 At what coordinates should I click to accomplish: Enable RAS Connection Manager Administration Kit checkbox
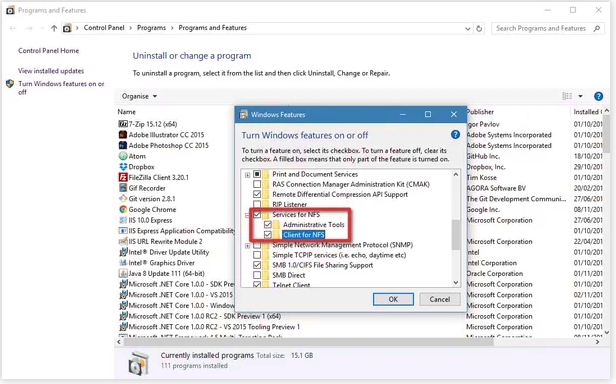[x=257, y=184]
